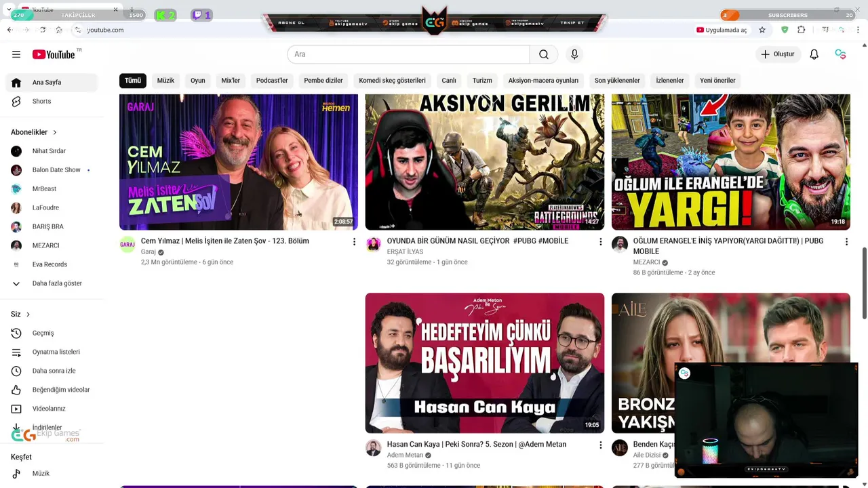
Task: Open the Oluştur create menu
Action: pos(778,54)
